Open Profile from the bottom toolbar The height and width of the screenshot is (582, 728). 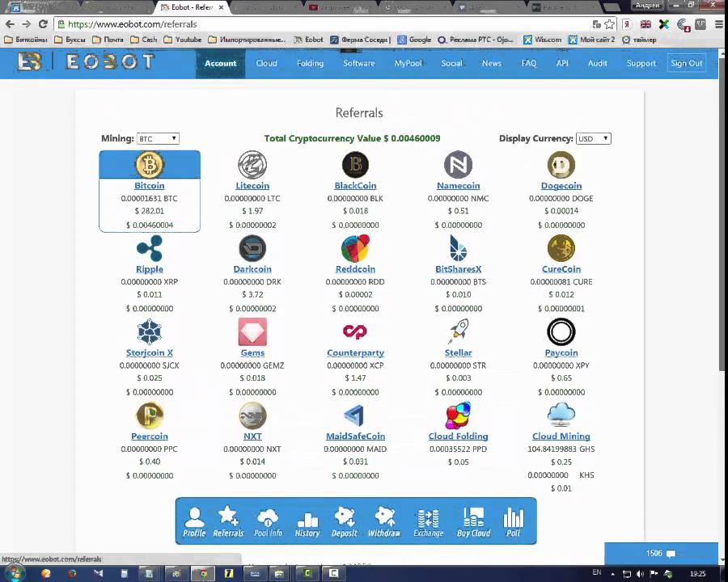194,521
